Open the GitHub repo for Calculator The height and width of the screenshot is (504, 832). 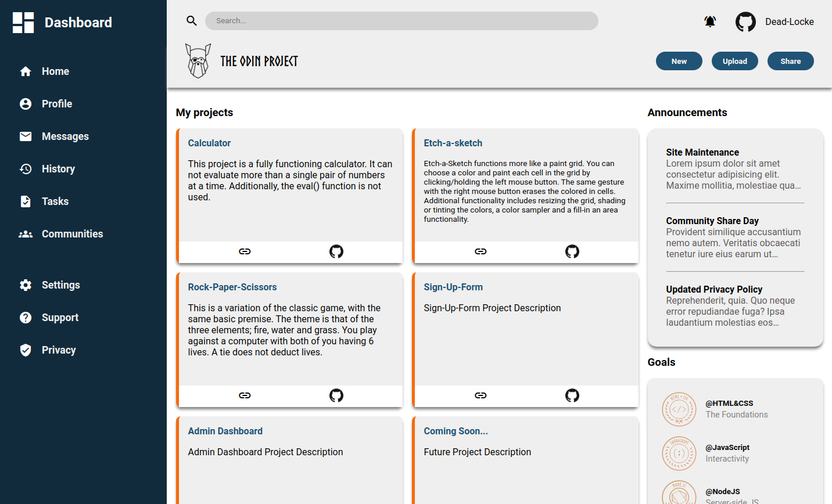pyautogui.click(x=336, y=251)
